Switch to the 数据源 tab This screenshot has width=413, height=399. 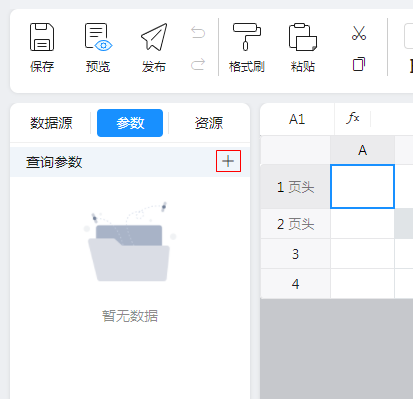(51, 123)
